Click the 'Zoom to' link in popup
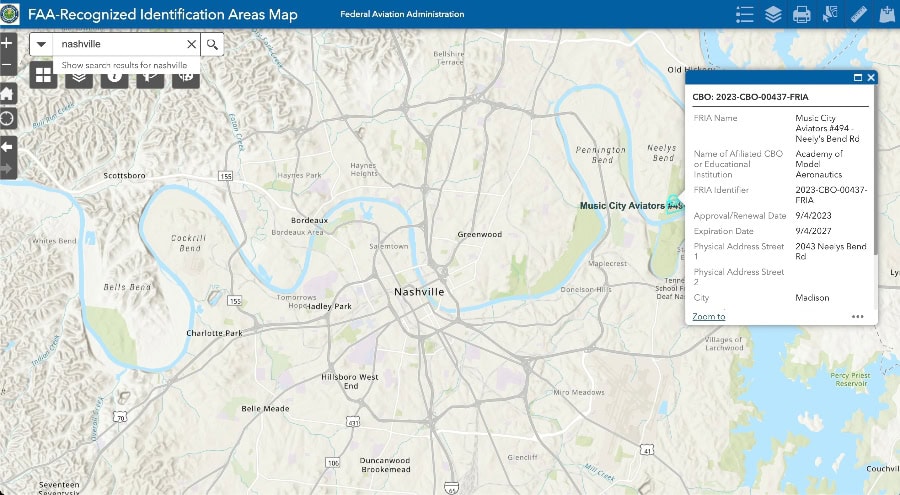900x495 pixels. [x=709, y=316]
